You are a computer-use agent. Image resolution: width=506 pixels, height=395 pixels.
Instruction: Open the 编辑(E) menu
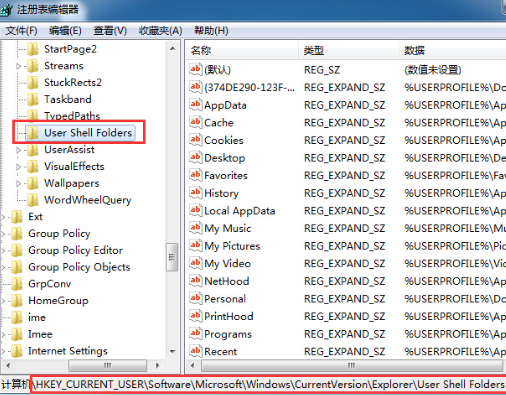coord(65,31)
